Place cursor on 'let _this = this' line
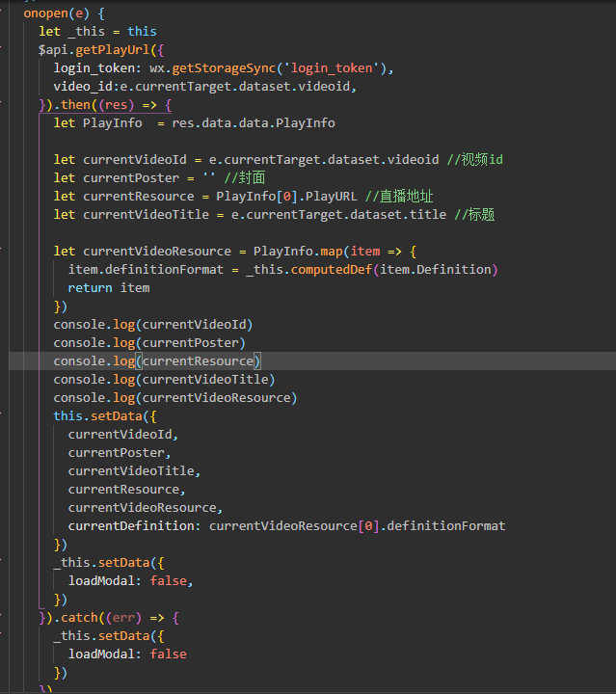The width and height of the screenshot is (616, 694). point(97,32)
